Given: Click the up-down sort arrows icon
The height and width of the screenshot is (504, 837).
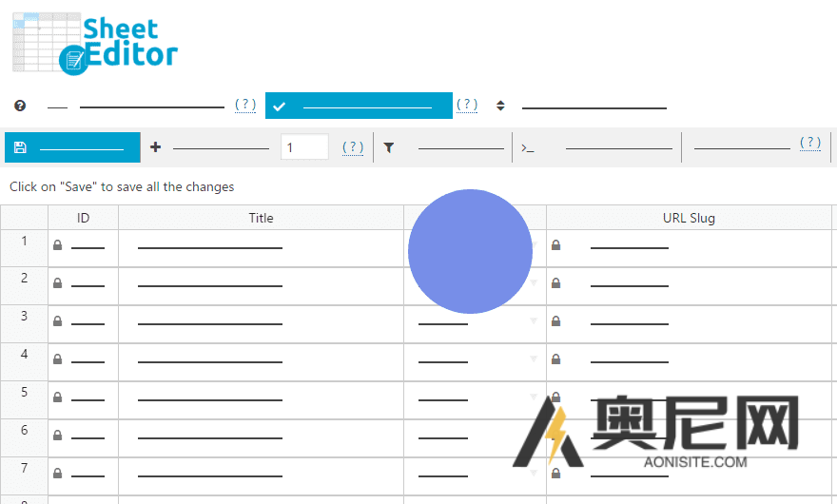Looking at the screenshot, I should [500, 106].
